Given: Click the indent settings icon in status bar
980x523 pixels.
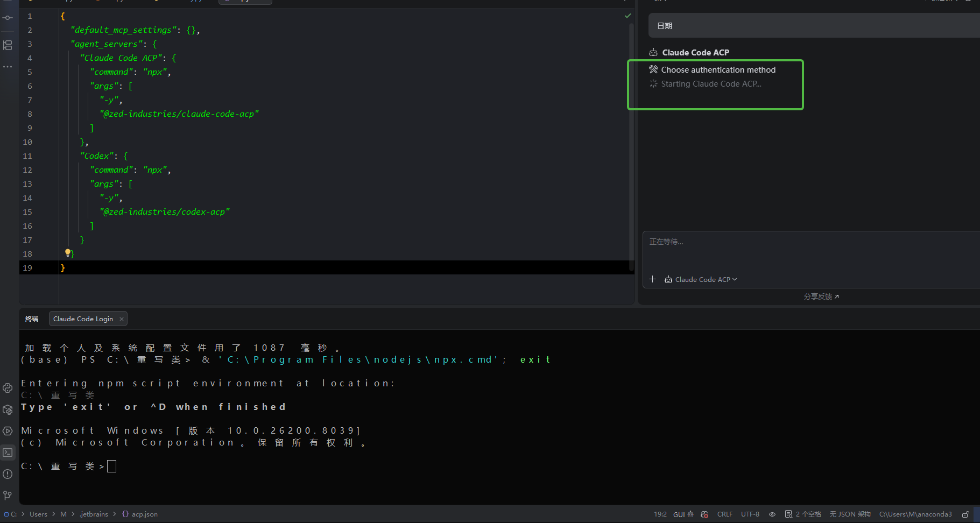Looking at the screenshot, I should pyautogui.click(x=788, y=514).
